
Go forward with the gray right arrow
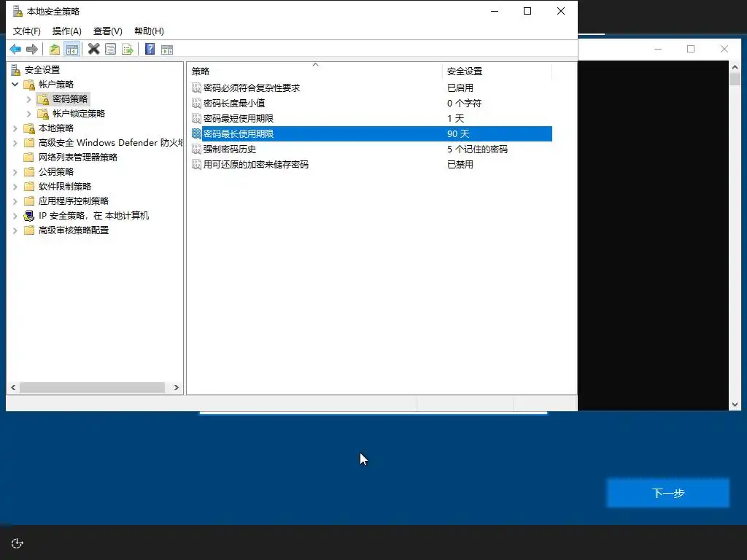coord(32,49)
